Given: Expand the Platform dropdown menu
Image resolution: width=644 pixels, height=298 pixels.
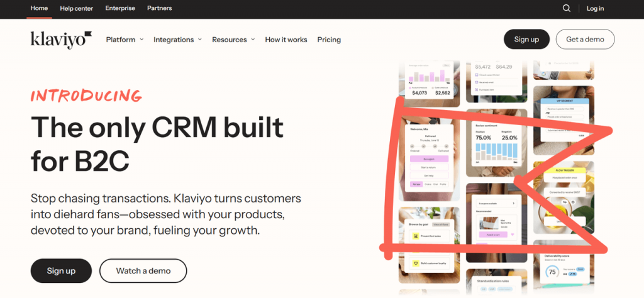Looking at the screenshot, I should click(x=125, y=40).
